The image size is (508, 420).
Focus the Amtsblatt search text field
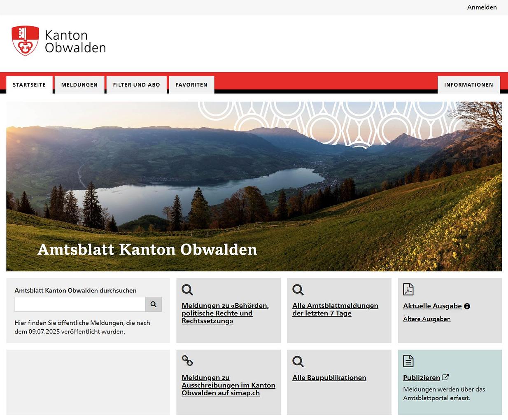(80, 304)
